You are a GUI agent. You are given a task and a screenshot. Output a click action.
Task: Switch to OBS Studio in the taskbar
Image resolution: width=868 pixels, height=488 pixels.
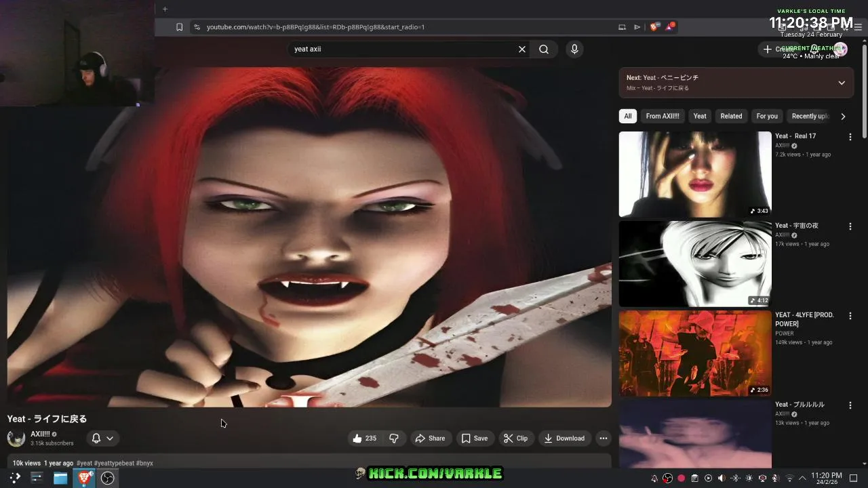(107, 478)
